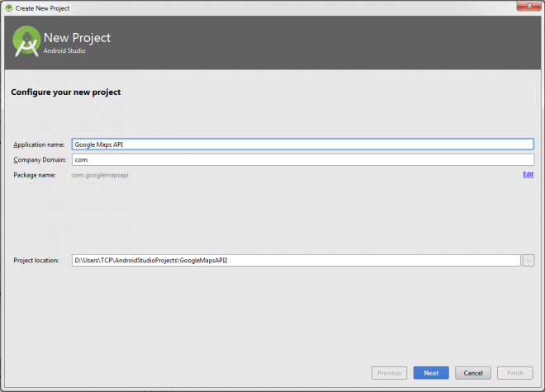
Task: Click the Package name label
Action: tap(35, 175)
